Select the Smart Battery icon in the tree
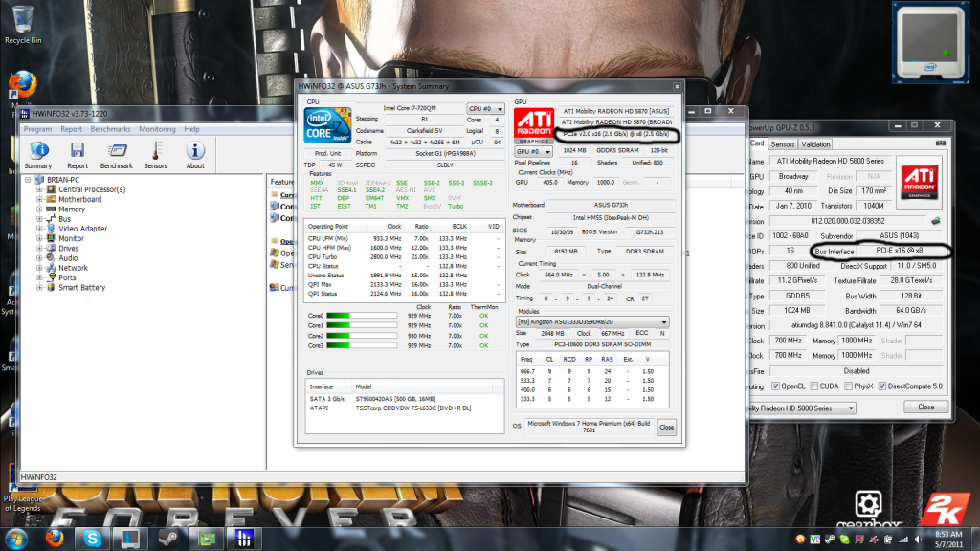 (52, 287)
